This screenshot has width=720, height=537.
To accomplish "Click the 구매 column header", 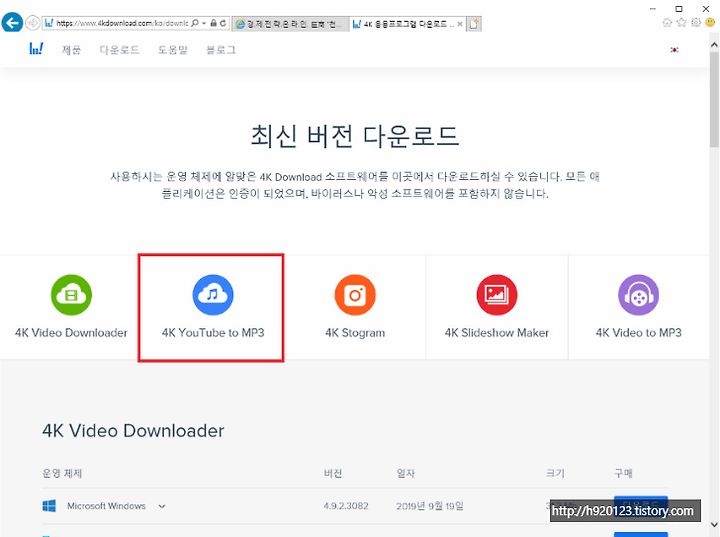I will pyautogui.click(x=623, y=473).
